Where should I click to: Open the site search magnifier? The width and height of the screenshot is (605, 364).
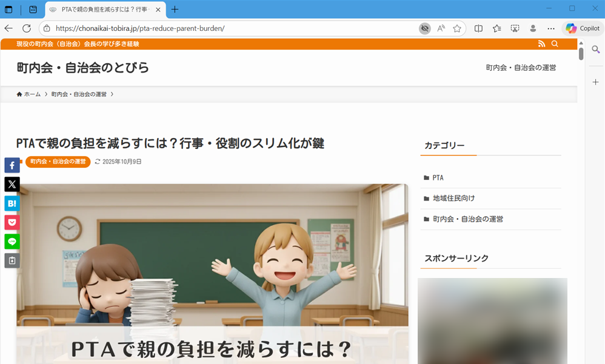(555, 44)
